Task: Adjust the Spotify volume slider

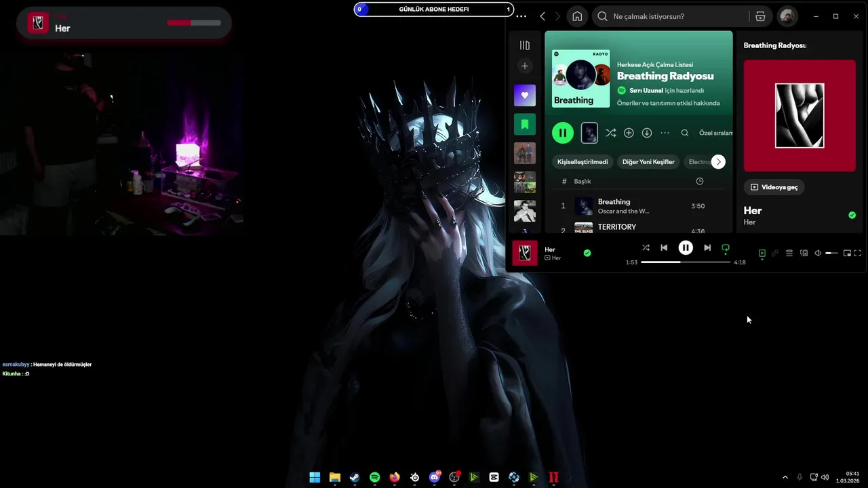Action: pyautogui.click(x=831, y=253)
